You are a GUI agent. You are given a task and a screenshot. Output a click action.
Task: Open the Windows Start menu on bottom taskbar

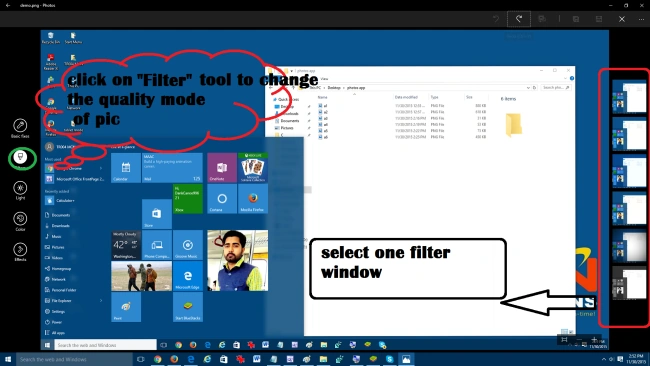(x=8, y=359)
